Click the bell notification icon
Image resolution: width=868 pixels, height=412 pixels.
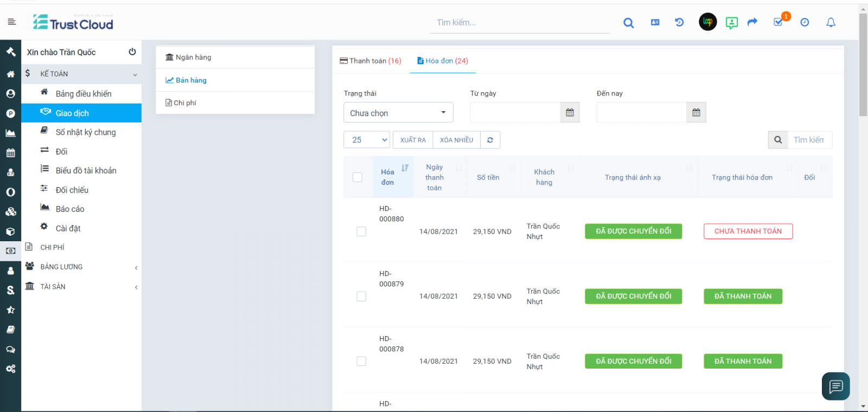831,22
